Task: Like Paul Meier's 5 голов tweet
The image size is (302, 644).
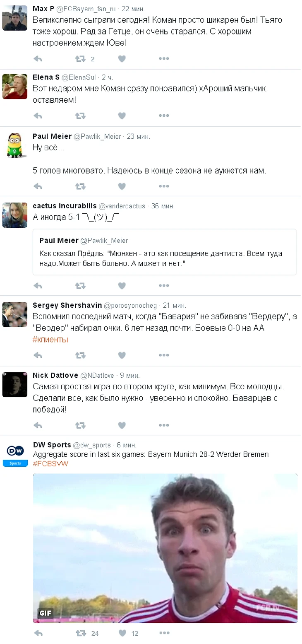Action: point(122,186)
